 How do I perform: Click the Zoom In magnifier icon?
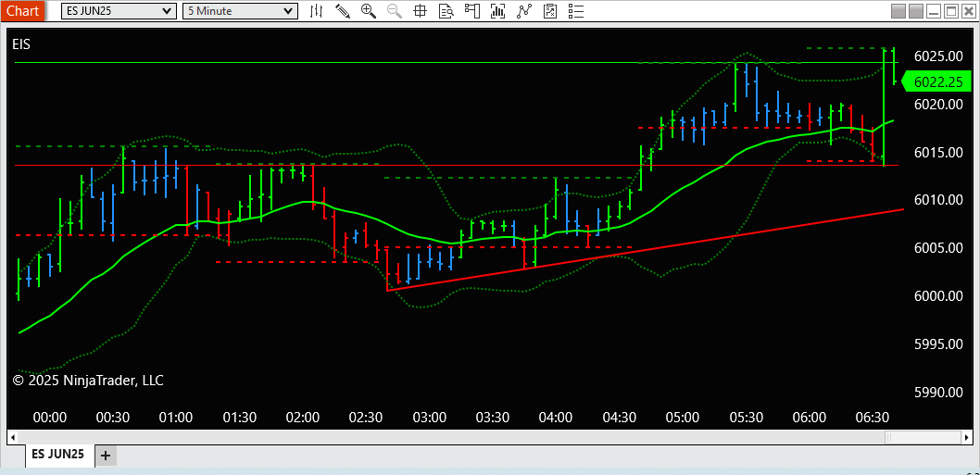click(368, 10)
